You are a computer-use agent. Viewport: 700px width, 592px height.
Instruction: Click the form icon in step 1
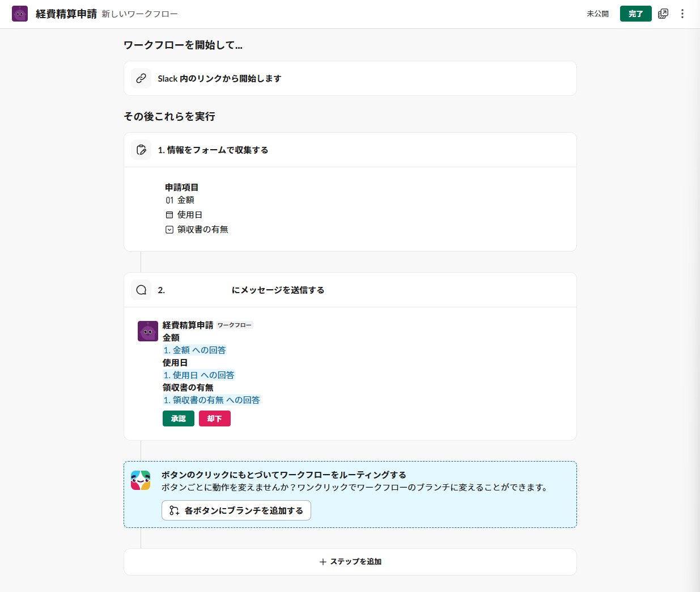click(x=141, y=150)
